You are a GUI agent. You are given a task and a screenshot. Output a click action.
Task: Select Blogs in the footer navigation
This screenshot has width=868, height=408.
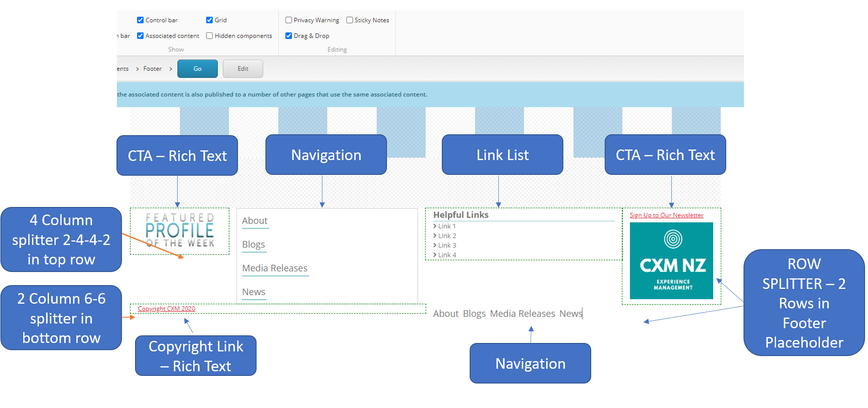253,244
